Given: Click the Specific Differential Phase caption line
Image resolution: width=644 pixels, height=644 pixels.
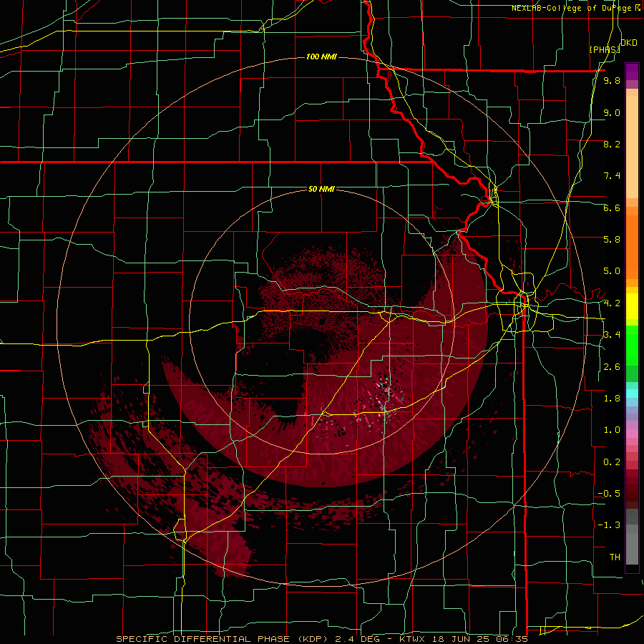Looking at the screenshot, I should point(321,639).
